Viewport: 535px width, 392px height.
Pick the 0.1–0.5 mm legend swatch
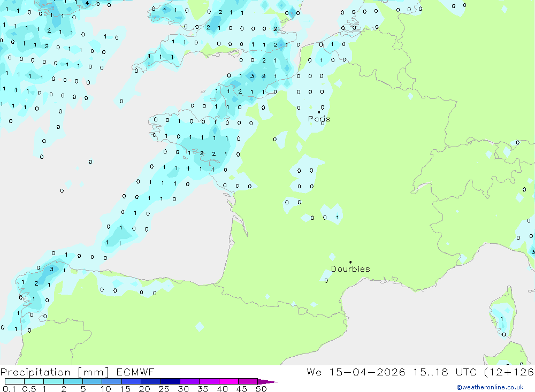click(x=14, y=381)
